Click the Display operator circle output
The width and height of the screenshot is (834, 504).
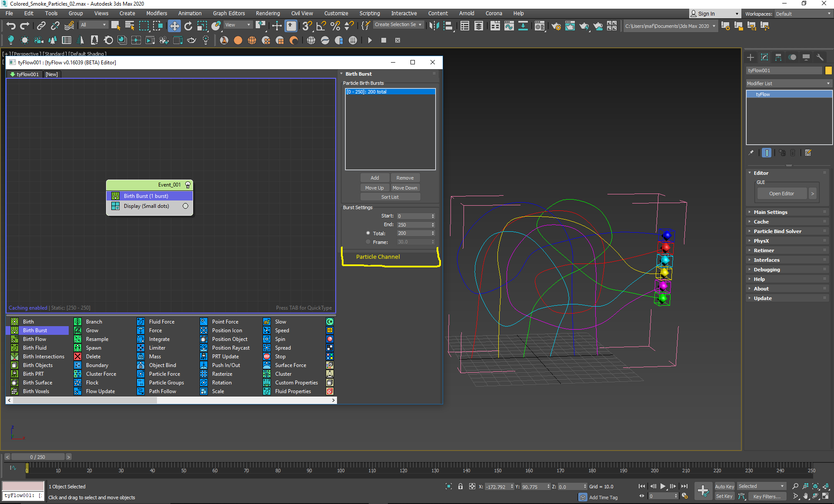pos(186,206)
